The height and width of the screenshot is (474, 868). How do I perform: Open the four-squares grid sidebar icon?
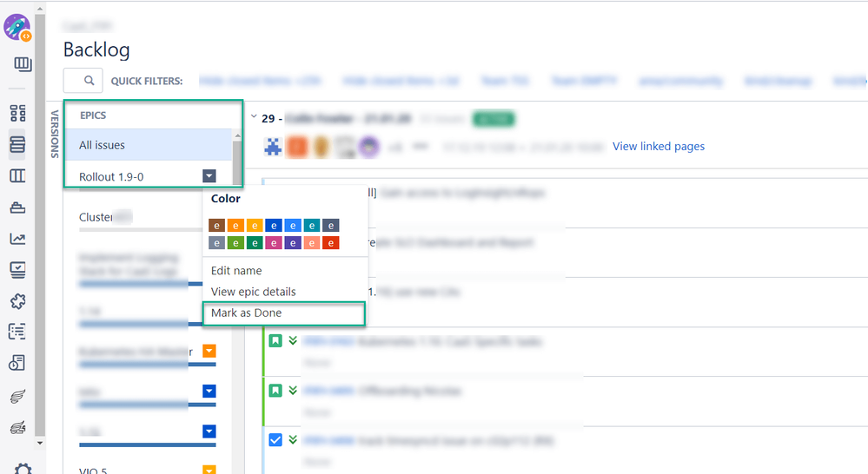17,114
